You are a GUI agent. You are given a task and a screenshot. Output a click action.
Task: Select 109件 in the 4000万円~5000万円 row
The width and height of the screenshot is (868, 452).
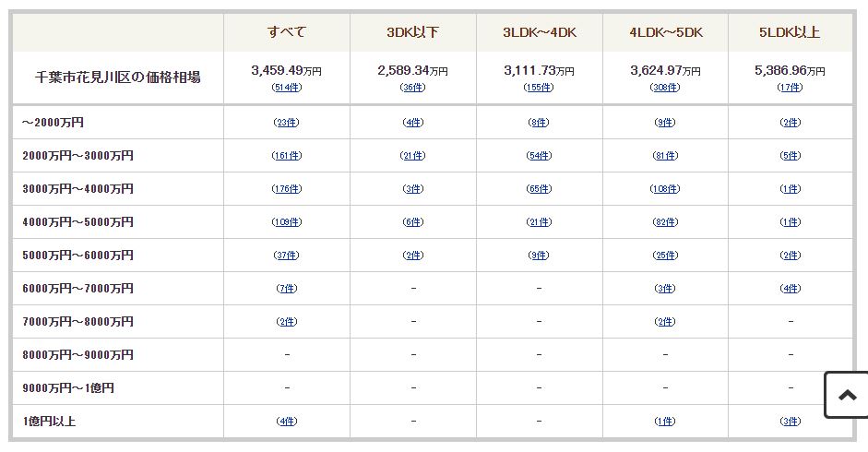[x=286, y=222]
